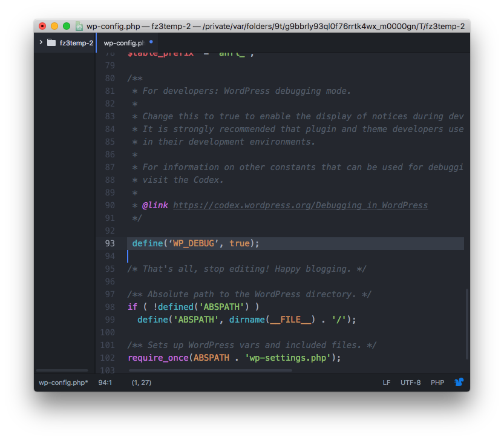Click the 94:1 cursor position indicator
504x440 pixels.
point(105,383)
